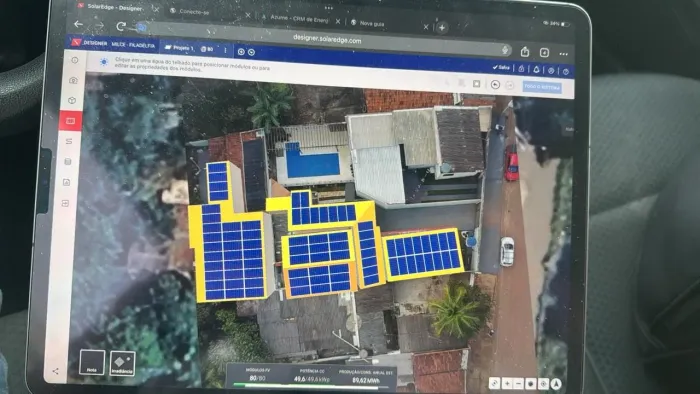
Task: Open the icon left of the bell
Action: [x=521, y=68]
